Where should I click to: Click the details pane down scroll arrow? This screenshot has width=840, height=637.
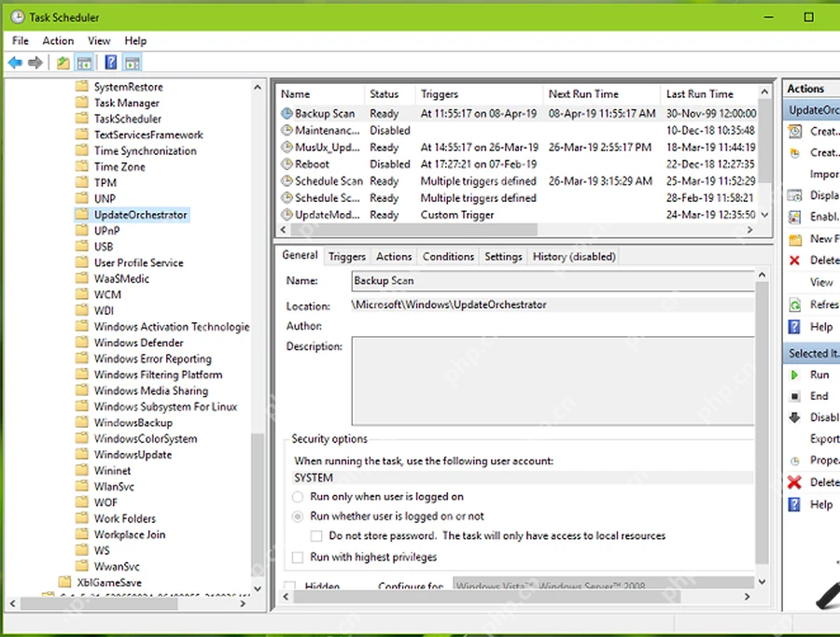(x=762, y=582)
